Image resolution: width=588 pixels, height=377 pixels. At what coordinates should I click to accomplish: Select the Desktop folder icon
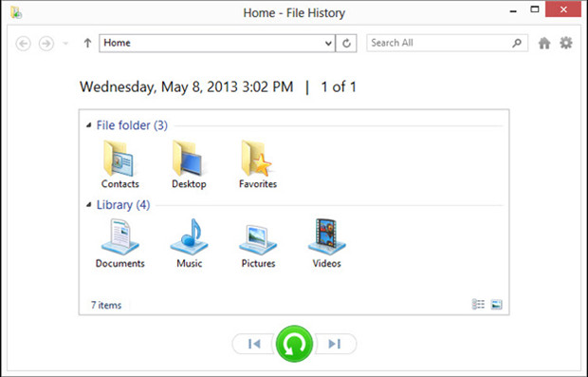point(189,159)
